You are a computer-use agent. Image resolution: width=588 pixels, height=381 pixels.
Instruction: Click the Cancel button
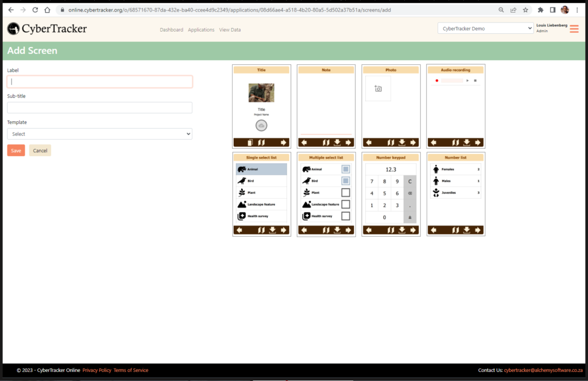(40, 151)
